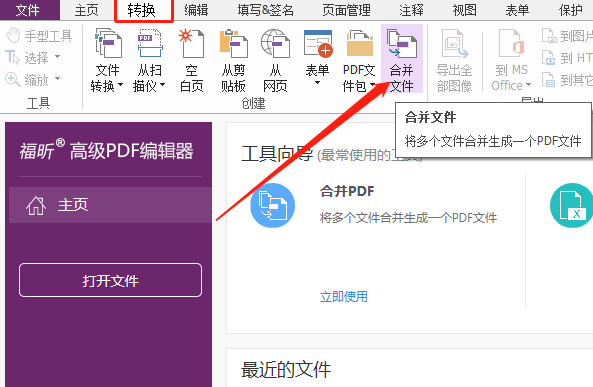The image size is (593, 387).
Task: Go to 填写&签名 tab
Action: click(x=265, y=10)
